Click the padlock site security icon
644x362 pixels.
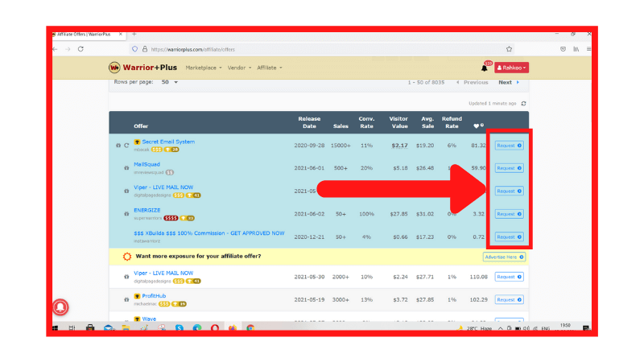click(145, 49)
